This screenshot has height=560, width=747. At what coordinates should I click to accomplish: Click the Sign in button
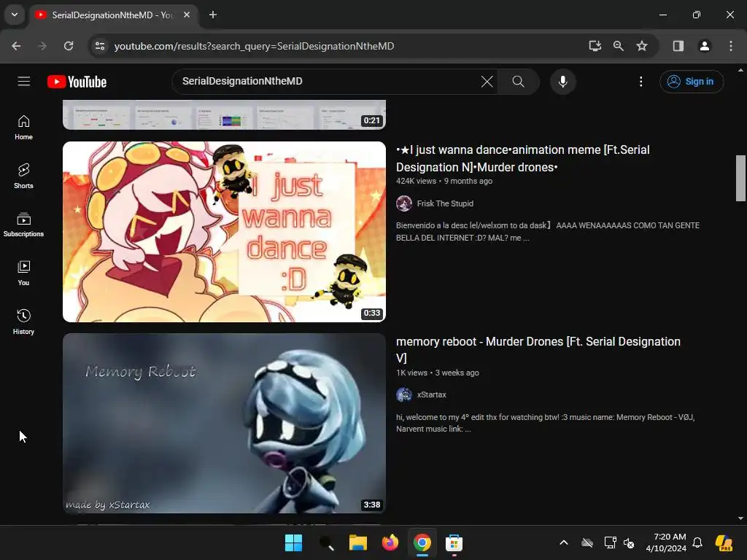[692, 82]
